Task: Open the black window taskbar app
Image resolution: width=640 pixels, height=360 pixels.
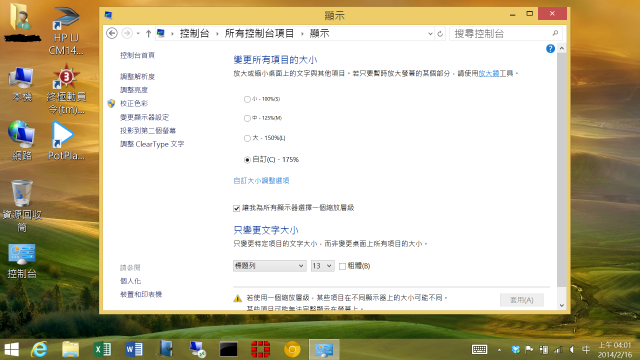Action: point(229,349)
